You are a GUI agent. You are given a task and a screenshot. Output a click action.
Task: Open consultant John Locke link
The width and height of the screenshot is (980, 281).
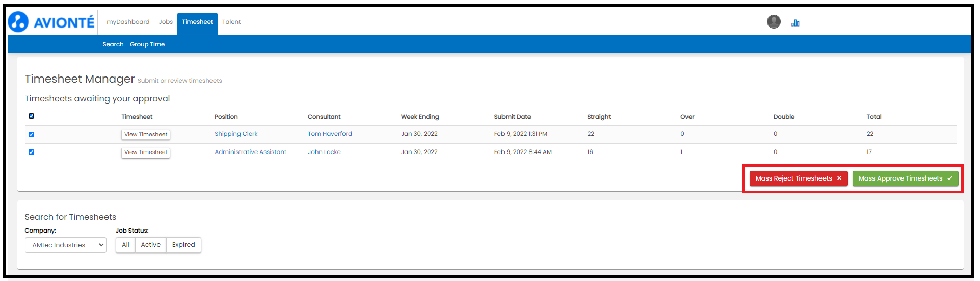coord(324,152)
